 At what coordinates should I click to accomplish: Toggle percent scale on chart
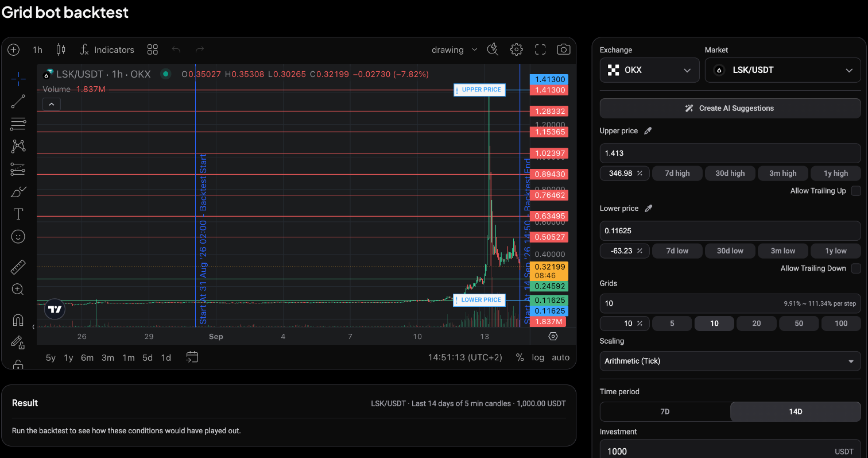[x=520, y=357]
